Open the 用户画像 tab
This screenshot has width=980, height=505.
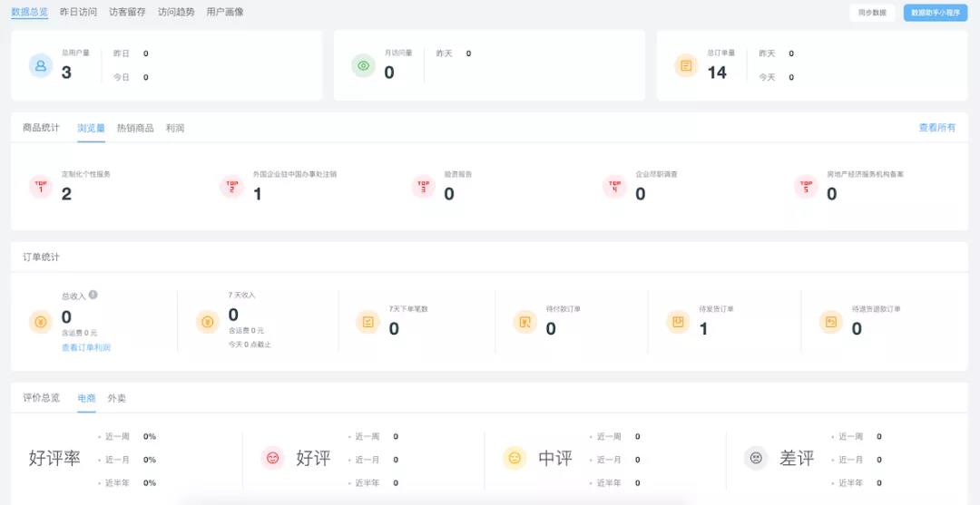coord(224,12)
